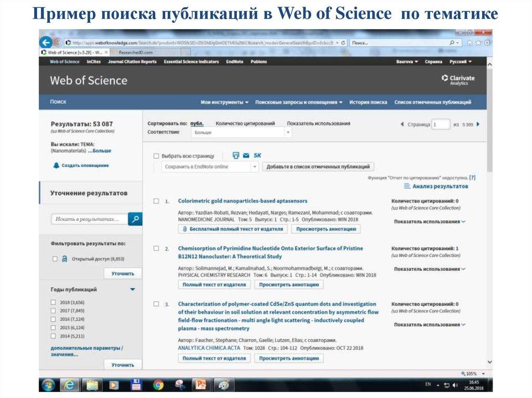Check the 'Выбрать всю страницу' checkbox
Screen dimensions: 532x398
(156, 156)
